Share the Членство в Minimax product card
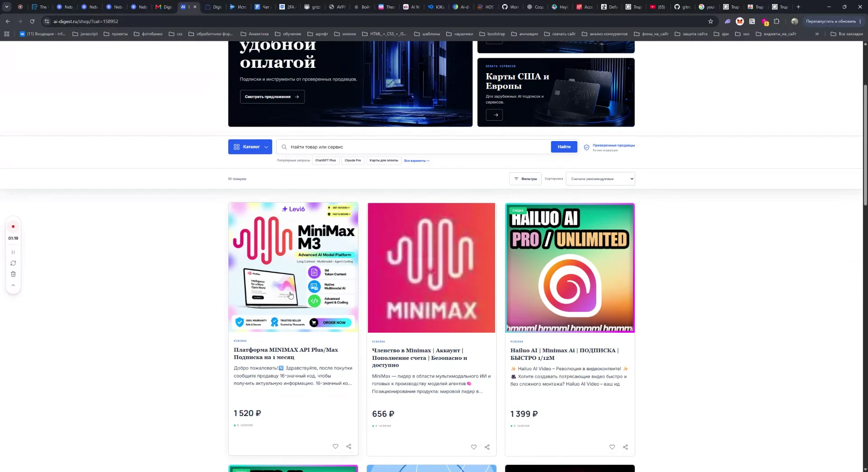868x472 pixels. [x=487, y=447]
